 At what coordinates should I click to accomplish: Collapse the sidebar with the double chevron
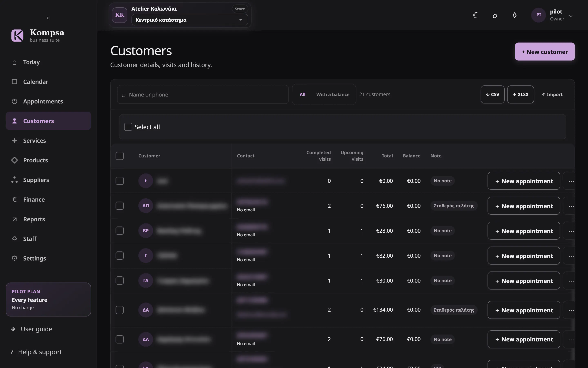[x=48, y=18]
